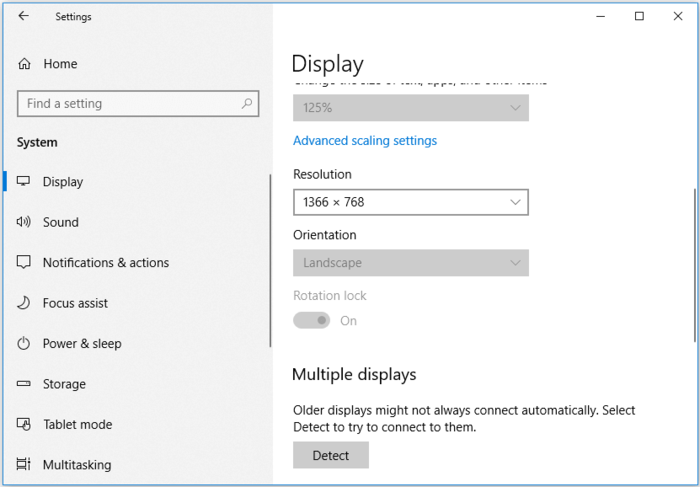700x487 pixels.
Task: Click the Power & sleep icon
Action: click(23, 343)
